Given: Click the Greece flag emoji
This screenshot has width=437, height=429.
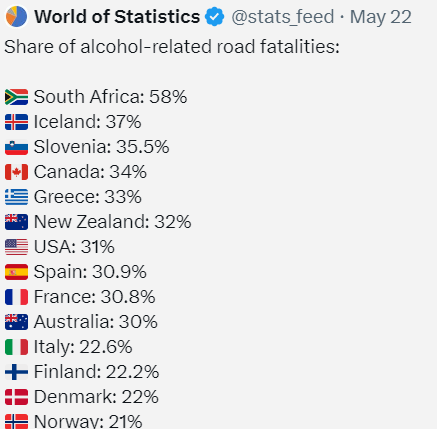Looking at the screenshot, I should [16, 197].
